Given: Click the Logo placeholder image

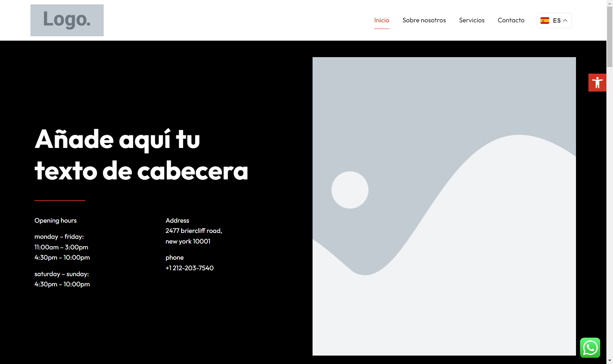Looking at the screenshot, I should pyautogui.click(x=67, y=20).
